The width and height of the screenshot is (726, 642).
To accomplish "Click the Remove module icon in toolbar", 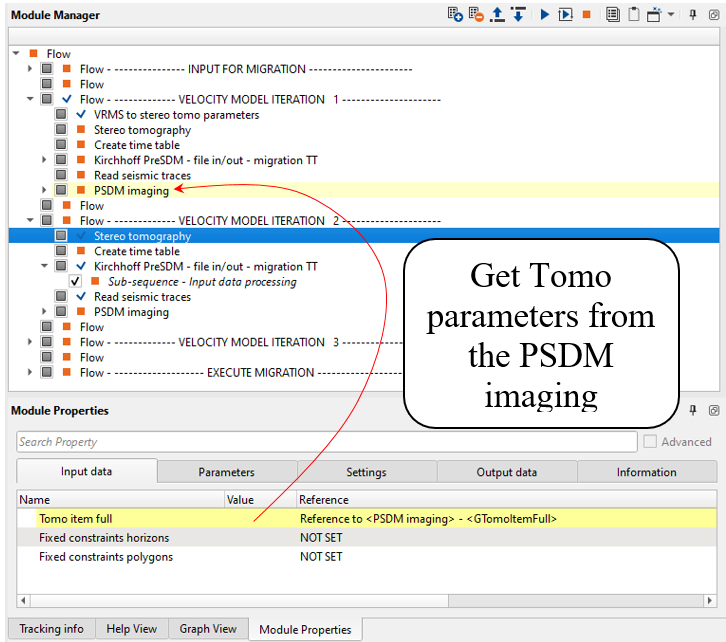I will point(476,15).
